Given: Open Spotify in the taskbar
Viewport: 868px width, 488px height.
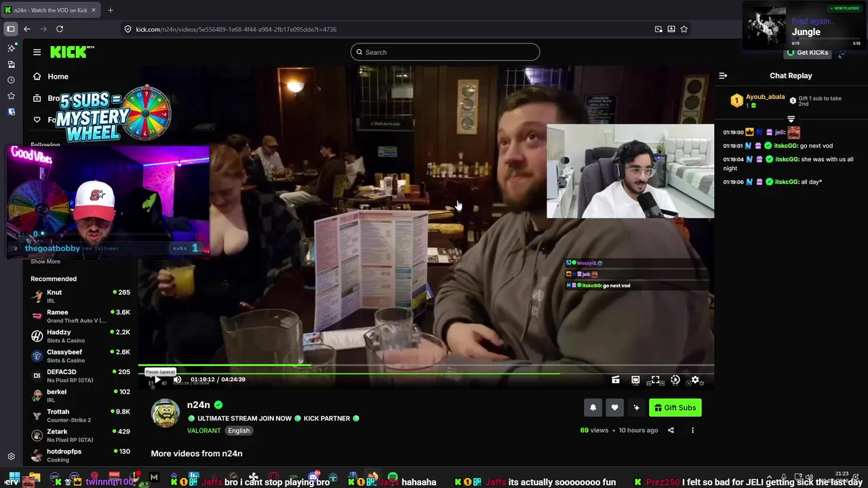Looking at the screenshot, I should (x=393, y=479).
